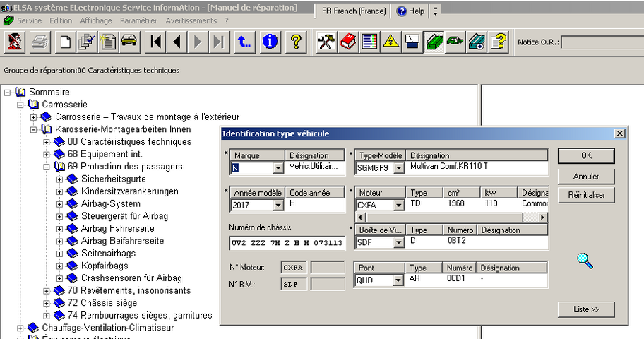Click the crossed-out person logoff icon
Viewport: 644px width, 339px height.
tap(16, 42)
